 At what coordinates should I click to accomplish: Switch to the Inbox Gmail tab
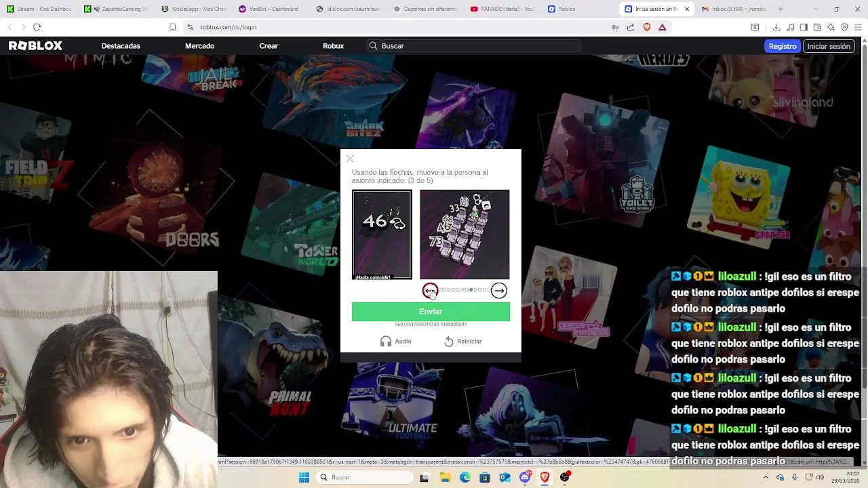[734, 9]
